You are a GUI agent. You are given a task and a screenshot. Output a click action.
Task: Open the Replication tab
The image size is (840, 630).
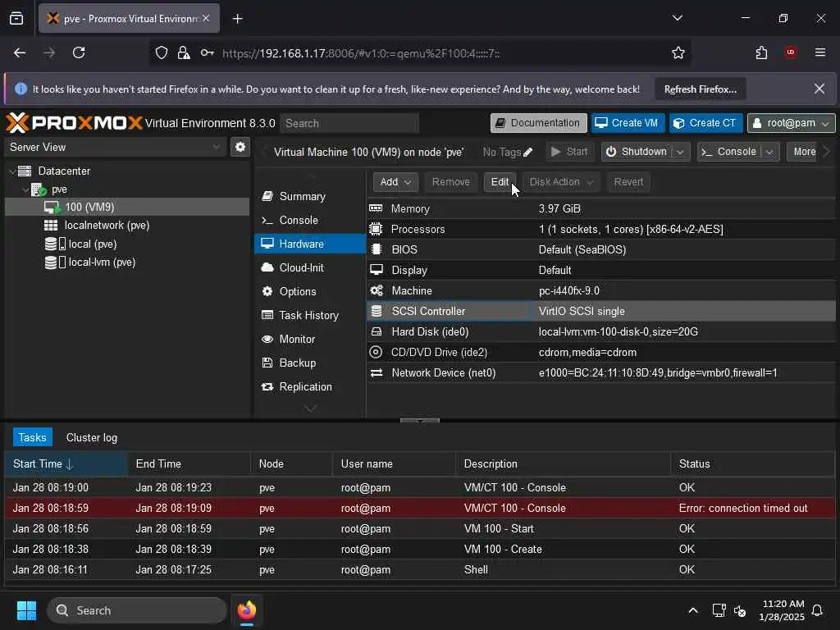(309, 387)
